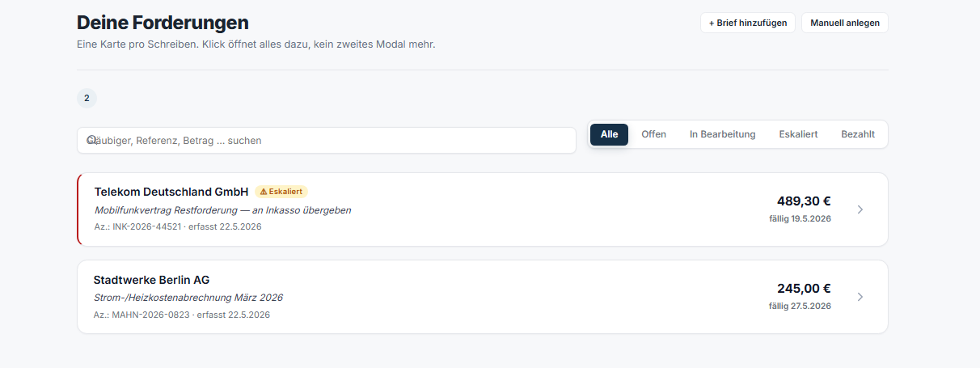Click the + Brief hinzufügen button
The width and height of the screenshot is (980, 368).
(x=748, y=23)
